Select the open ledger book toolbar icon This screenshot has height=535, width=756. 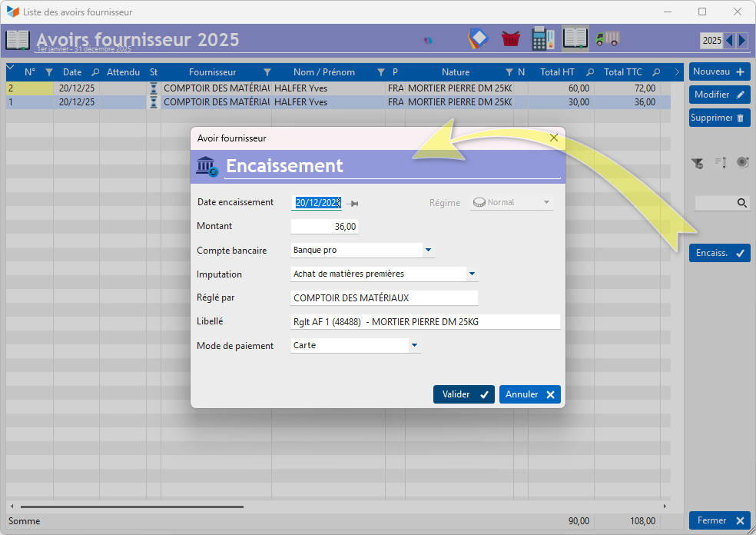(575, 38)
